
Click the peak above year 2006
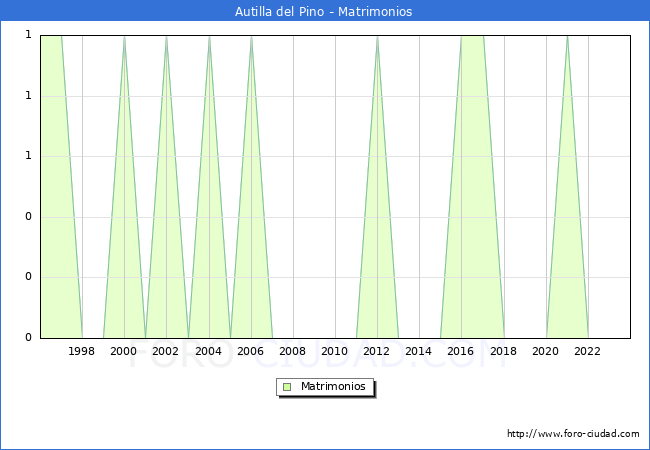[252, 37]
